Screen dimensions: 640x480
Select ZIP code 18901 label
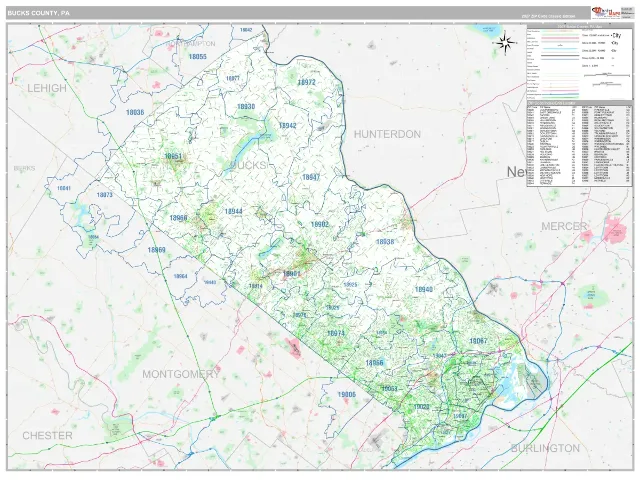[x=292, y=273]
